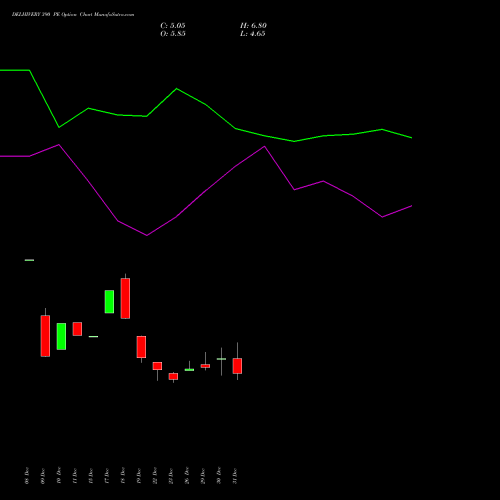Screen dimensions: 500x500
Task: Select the 31 Dec date label
Action: [x=235, y=476]
